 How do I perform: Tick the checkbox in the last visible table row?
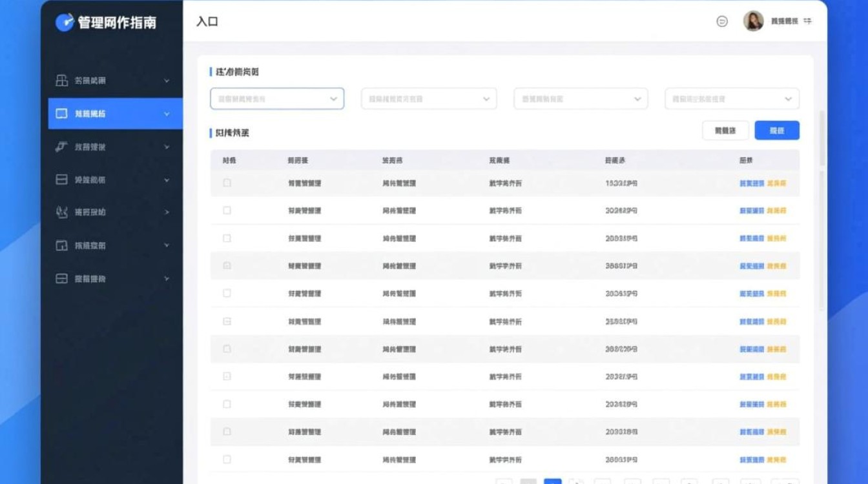coord(227,459)
